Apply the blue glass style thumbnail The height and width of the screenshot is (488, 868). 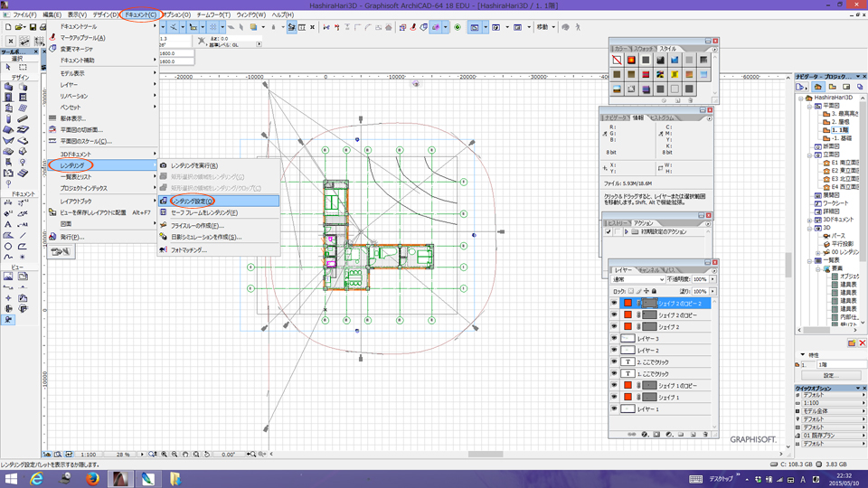point(675,60)
